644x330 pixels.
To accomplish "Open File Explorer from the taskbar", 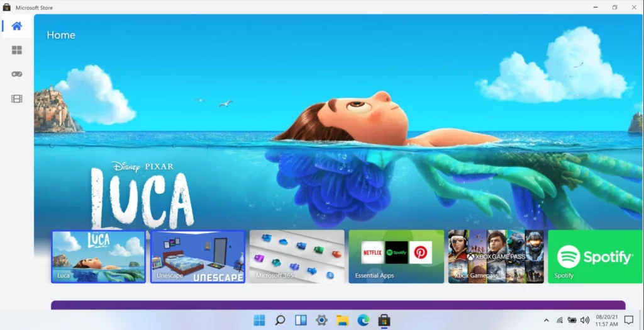I will (x=343, y=320).
